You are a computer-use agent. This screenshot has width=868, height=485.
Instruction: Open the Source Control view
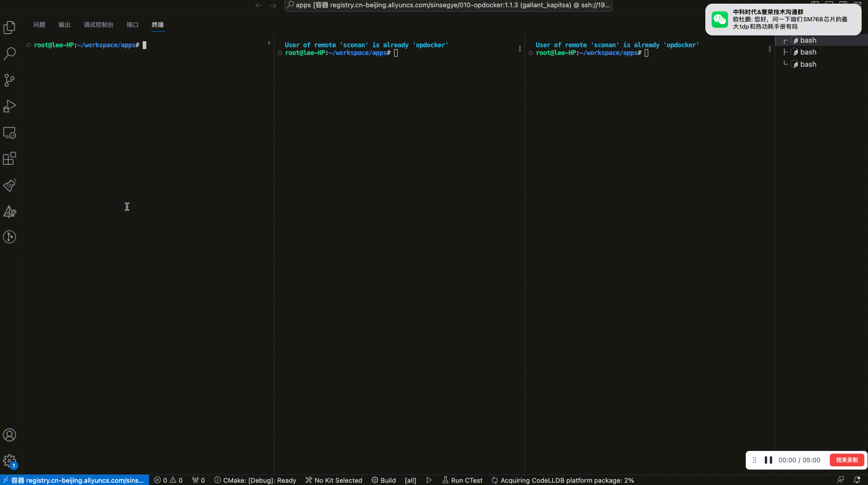point(10,80)
